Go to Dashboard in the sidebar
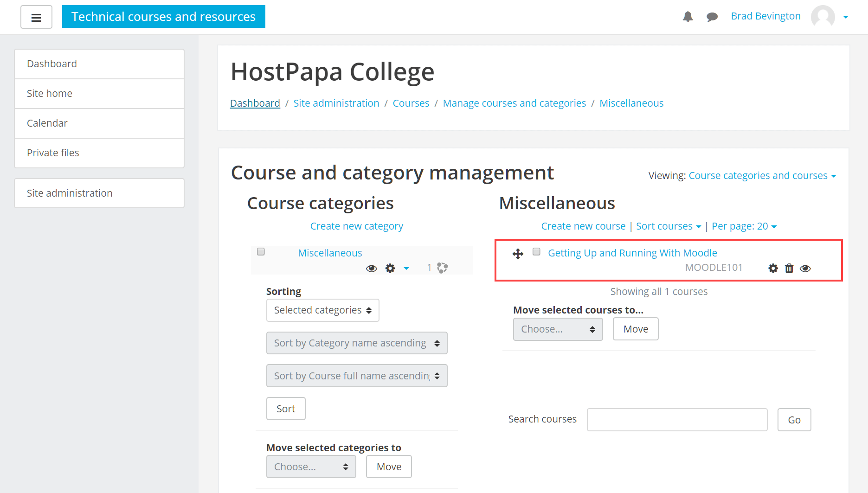Viewport: 868px width, 493px height. (99, 64)
